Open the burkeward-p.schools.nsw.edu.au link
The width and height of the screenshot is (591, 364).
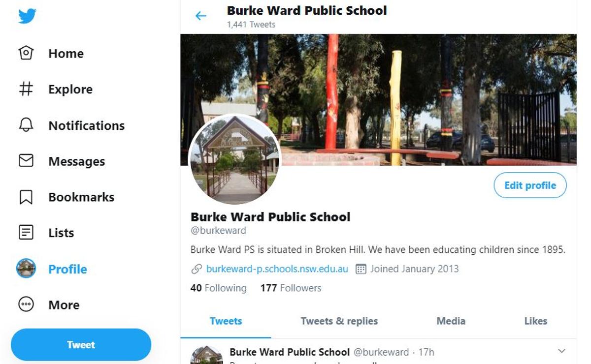pos(277,269)
